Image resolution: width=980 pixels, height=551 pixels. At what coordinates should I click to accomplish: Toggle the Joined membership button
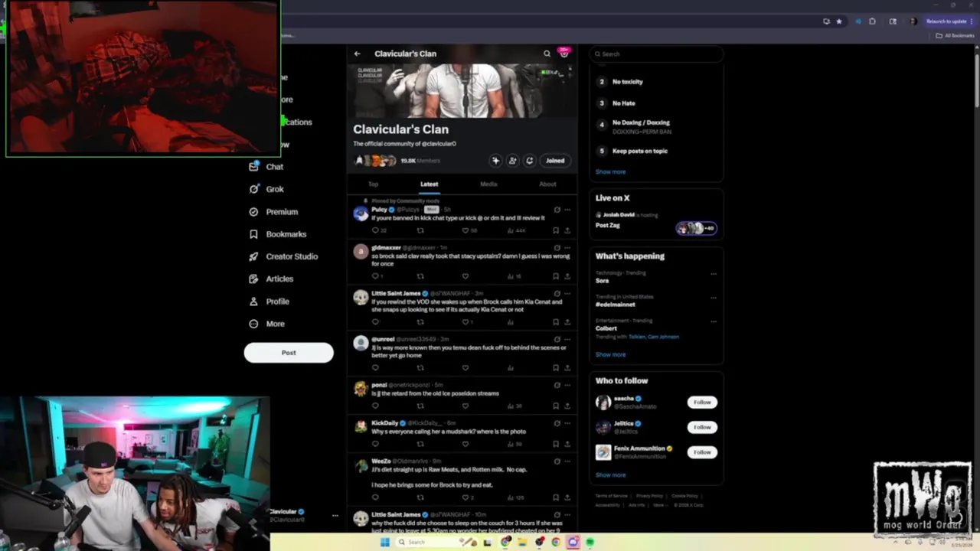[555, 161]
